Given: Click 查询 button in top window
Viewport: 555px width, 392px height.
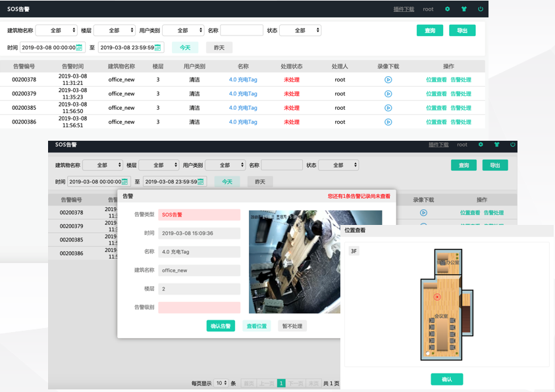Looking at the screenshot, I should (x=430, y=30).
